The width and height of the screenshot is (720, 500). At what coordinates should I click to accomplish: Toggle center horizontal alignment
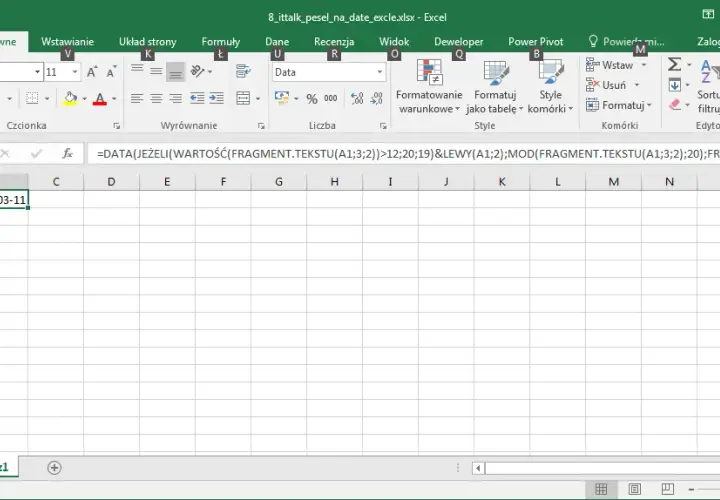coord(156,98)
